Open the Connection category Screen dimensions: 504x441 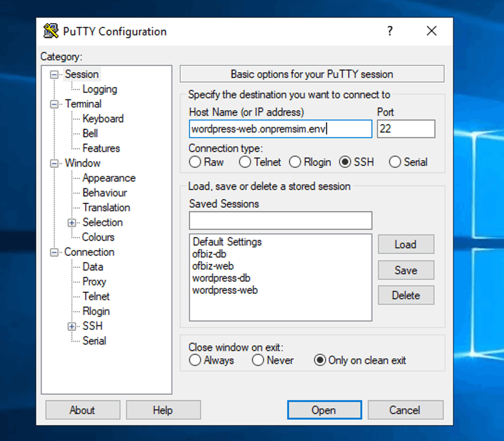[89, 252]
